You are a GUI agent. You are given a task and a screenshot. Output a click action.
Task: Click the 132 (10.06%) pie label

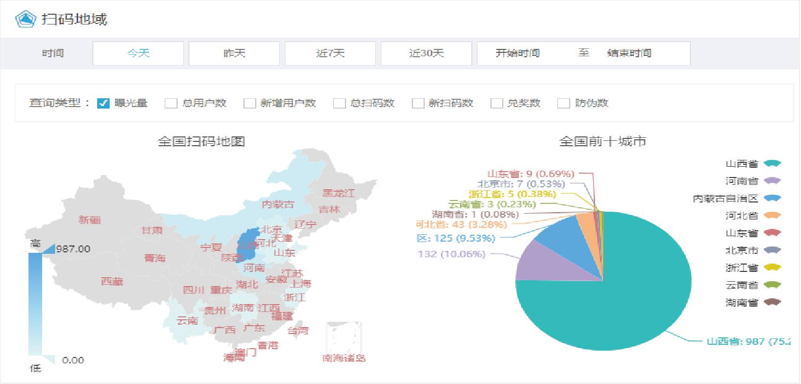point(452,254)
